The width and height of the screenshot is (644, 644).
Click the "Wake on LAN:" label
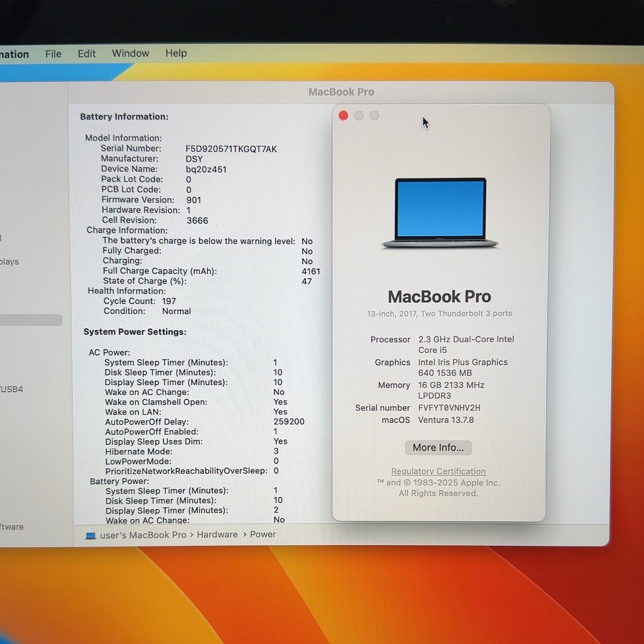(x=133, y=412)
